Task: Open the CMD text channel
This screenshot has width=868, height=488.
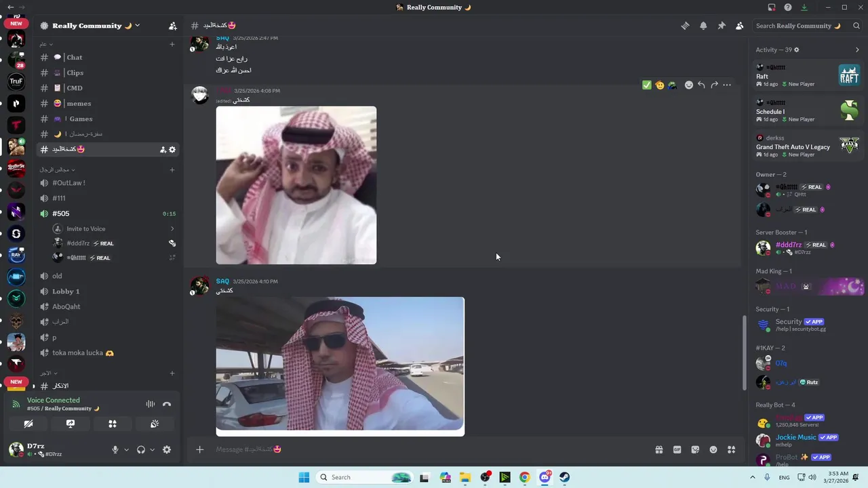Action: [x=108, y=88]
